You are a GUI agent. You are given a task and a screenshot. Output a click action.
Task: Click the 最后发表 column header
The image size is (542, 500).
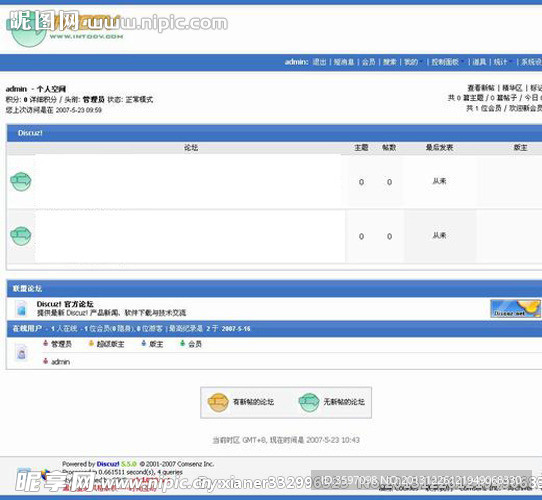[x=439, y=148]
